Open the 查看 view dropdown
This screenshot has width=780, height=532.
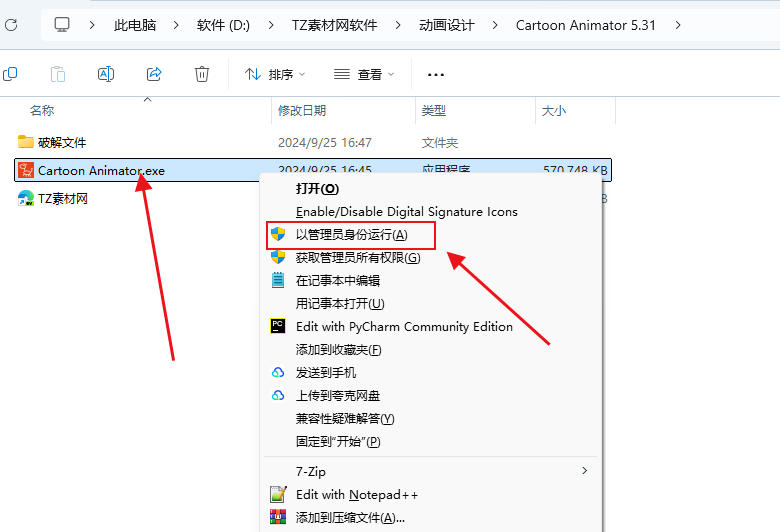tap(364, 75)
